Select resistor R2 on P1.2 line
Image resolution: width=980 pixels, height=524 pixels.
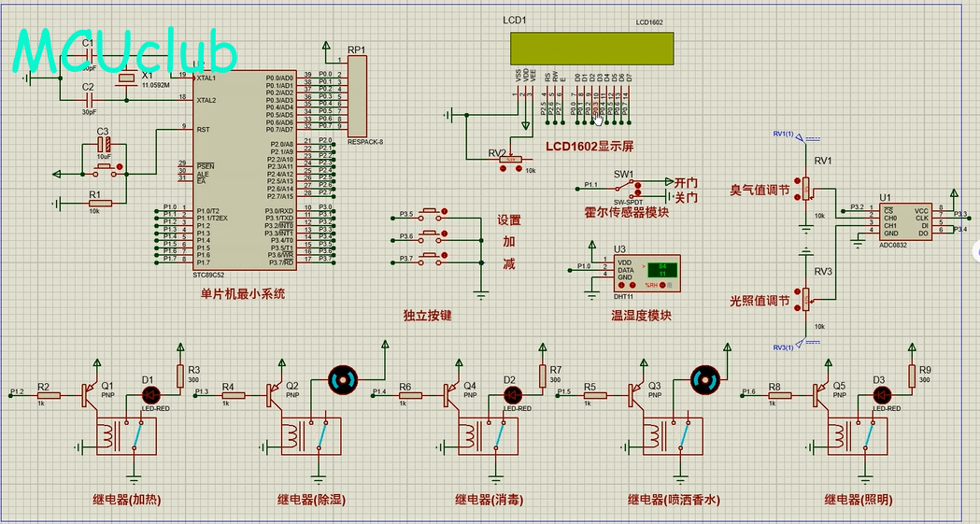49,395
